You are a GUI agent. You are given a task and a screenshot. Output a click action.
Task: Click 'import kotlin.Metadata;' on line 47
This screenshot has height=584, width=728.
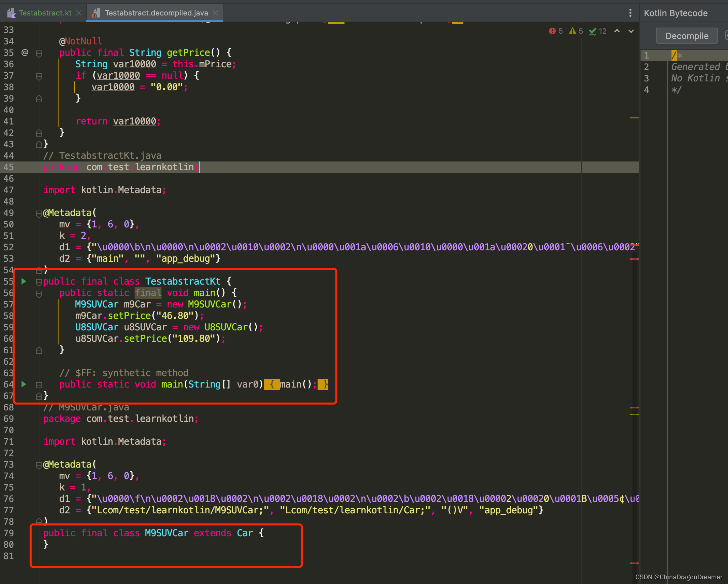pyautogui.click(x=105, y=190)
